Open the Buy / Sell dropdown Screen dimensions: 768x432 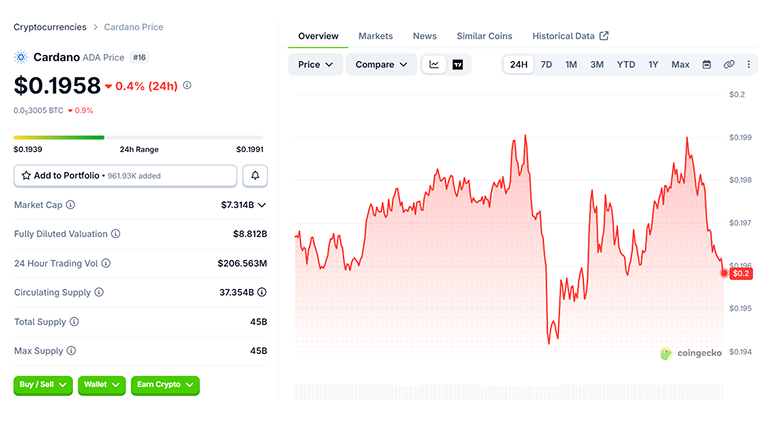43,385
